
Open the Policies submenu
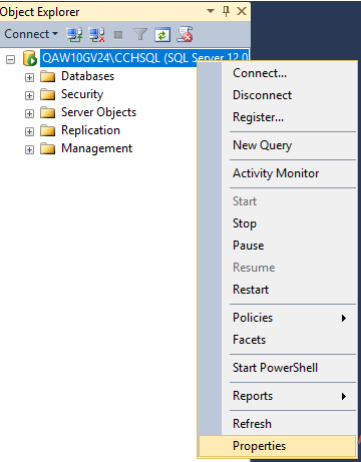point(277,318)
